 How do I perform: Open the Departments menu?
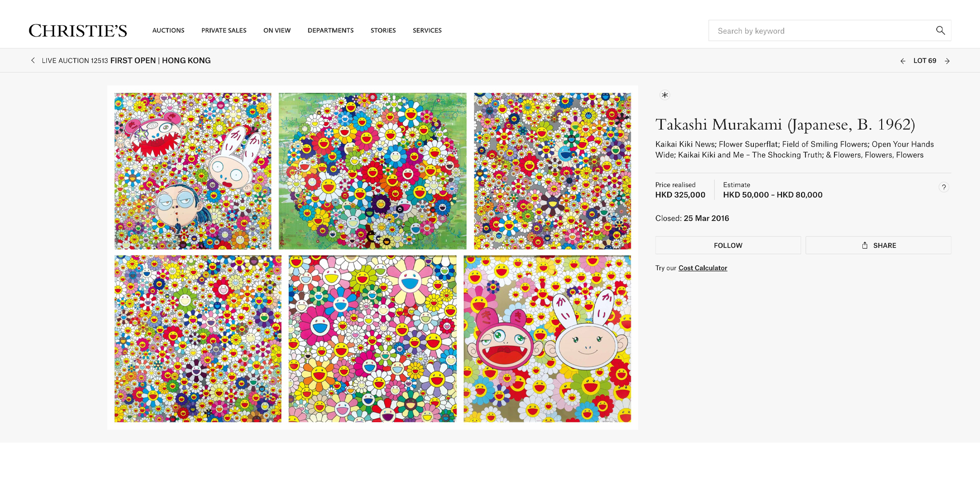point(331,30)
